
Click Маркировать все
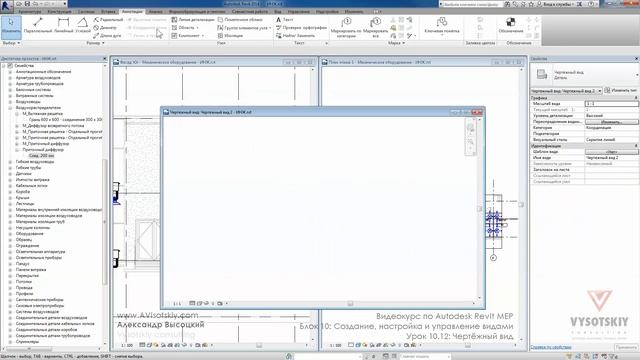tap(375, 27)
